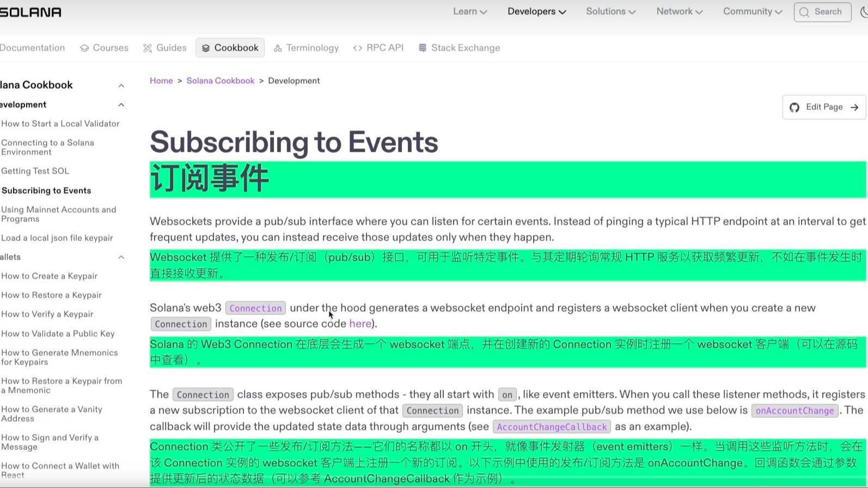This screenshot has height=488, width=868.
Task: Go to Solana Cookbook breadcrumb link
Action: (220, 81)
